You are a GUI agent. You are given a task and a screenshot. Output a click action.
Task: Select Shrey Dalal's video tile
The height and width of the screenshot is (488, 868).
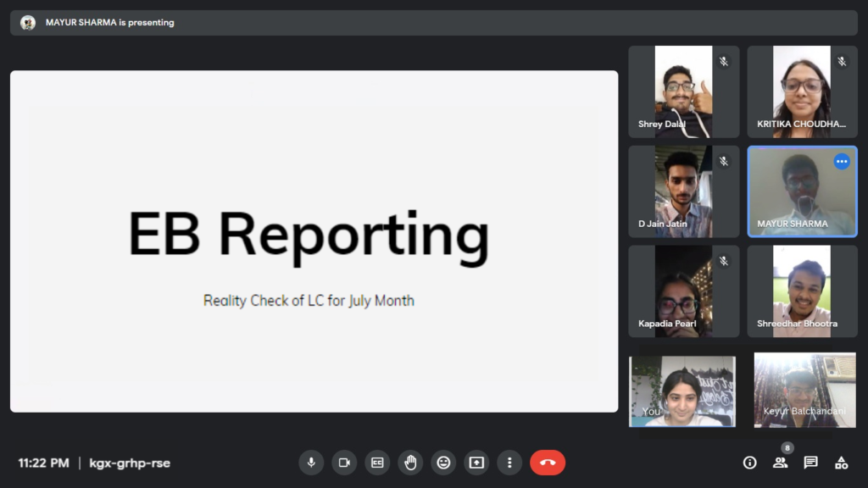click(683, 91)
